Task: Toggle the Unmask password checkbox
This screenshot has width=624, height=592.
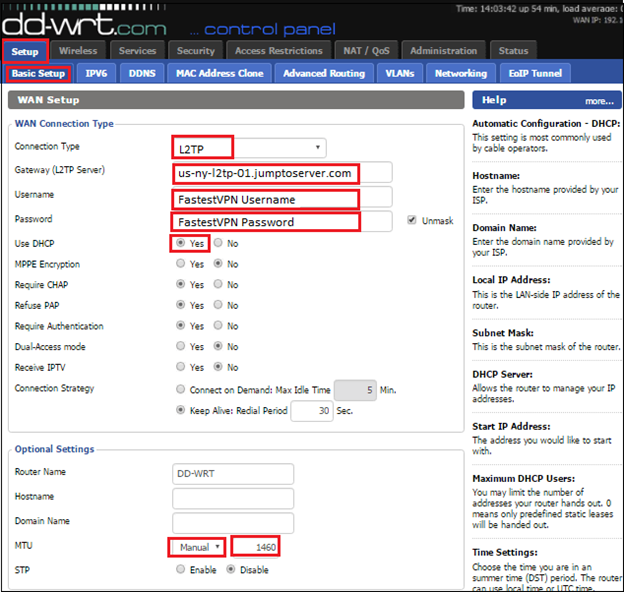Action: coord(411,220)
